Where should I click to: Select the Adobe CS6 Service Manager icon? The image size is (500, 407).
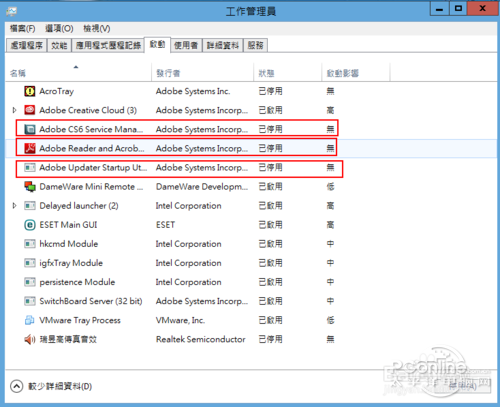(30, 129)
